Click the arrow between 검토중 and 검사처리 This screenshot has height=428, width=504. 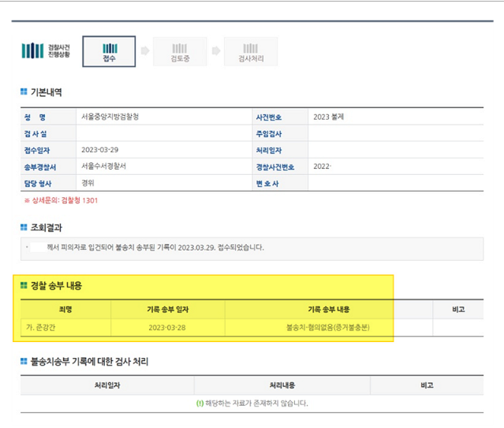pos(215,52)
